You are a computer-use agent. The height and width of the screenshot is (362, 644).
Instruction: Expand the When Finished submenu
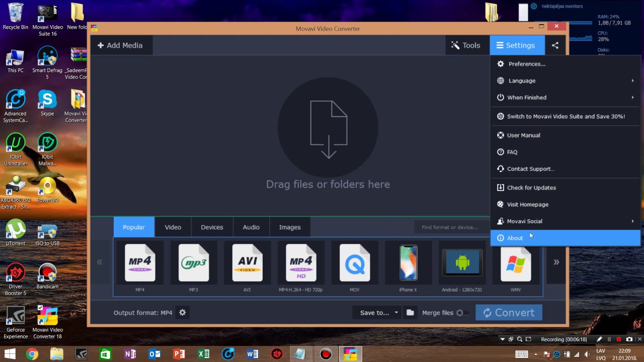(566, 98)
